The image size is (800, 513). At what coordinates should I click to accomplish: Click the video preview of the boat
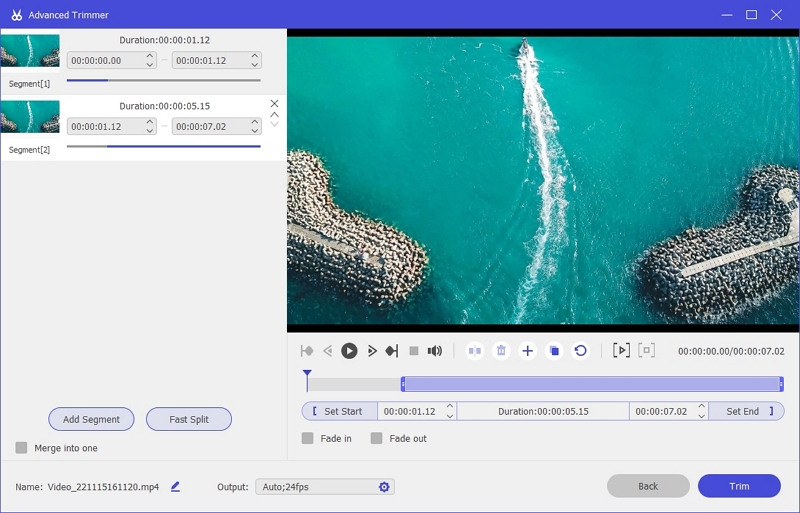[x=543, y=180]
